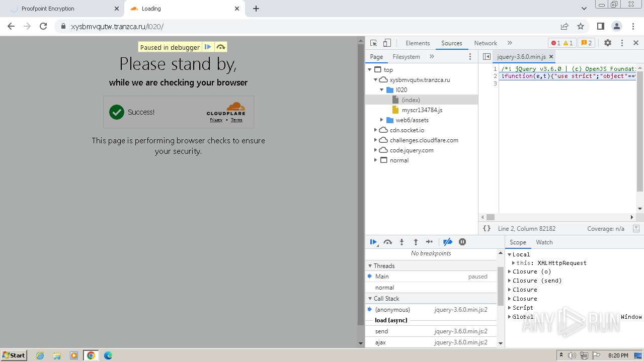This screenshot has height=362, width=644.
Task: Resume script from page overlay
Action: (208, 47)
